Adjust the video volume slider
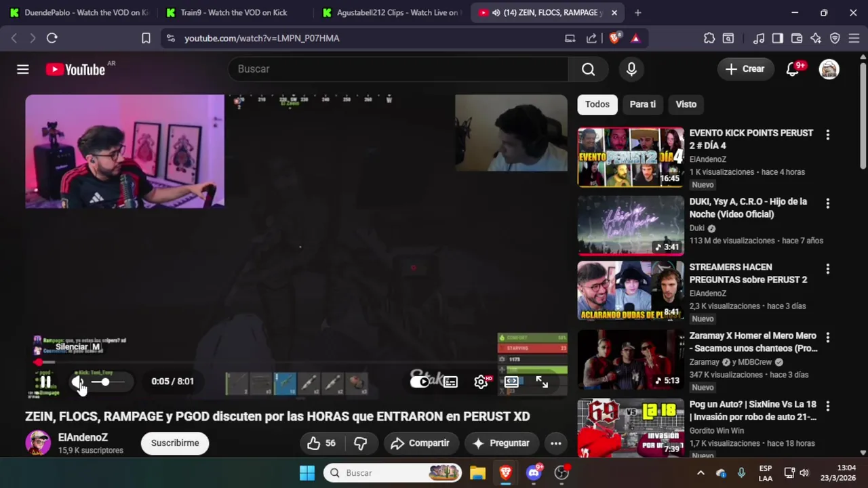Screen dimensions: 868x488 pos(108,382)
